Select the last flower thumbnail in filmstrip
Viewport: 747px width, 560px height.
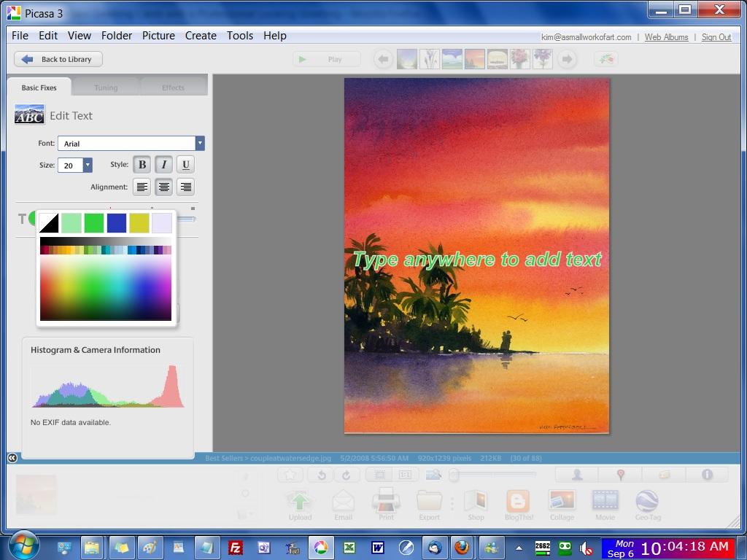coord(542,60)
